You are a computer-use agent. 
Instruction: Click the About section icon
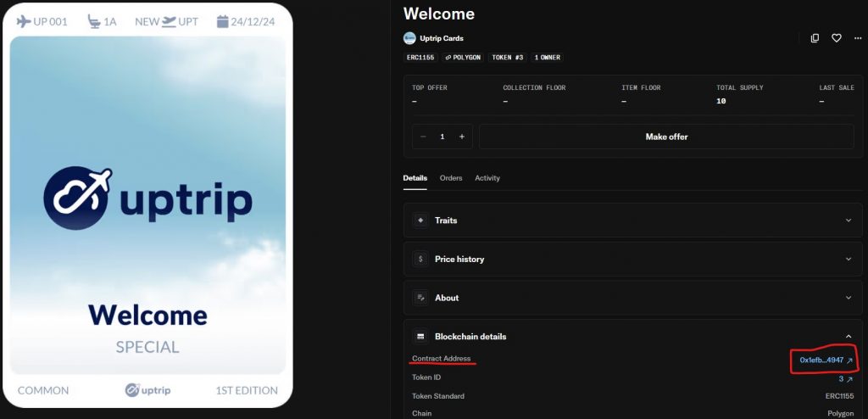420,298
